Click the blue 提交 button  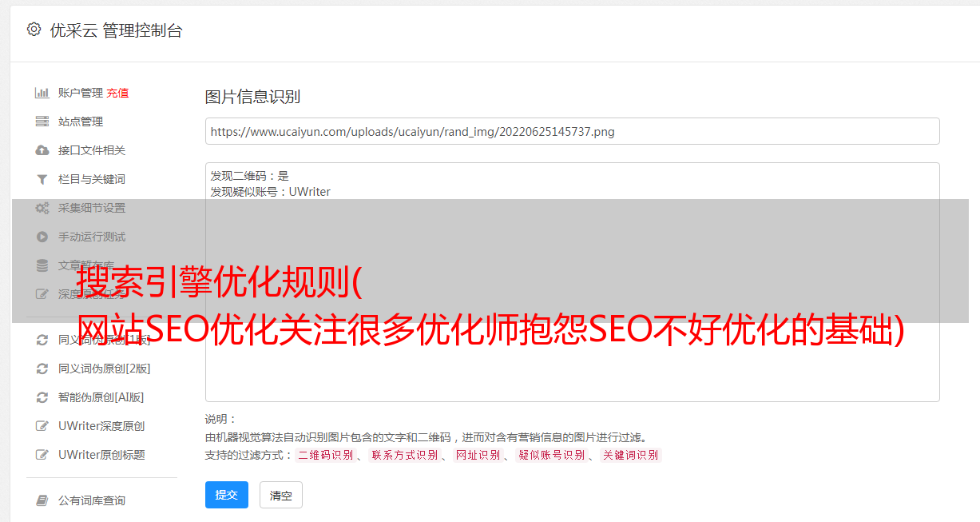tap(227, 495)
